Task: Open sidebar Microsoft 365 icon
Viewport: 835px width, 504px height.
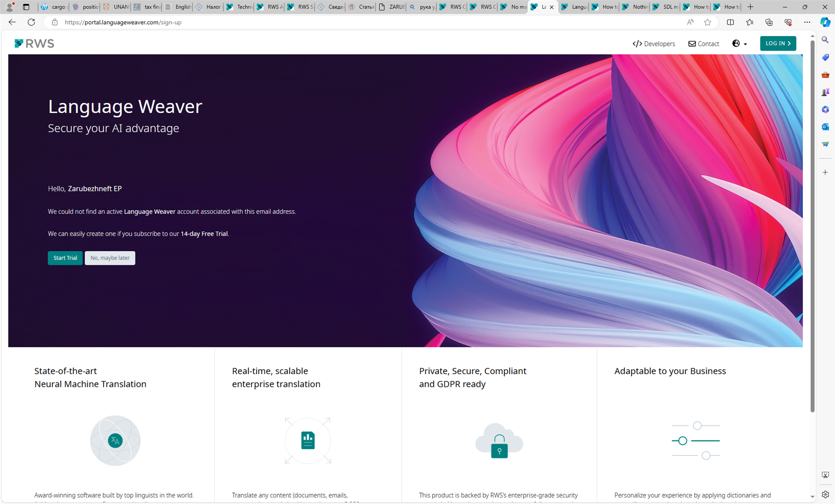Action: [825, 109]
